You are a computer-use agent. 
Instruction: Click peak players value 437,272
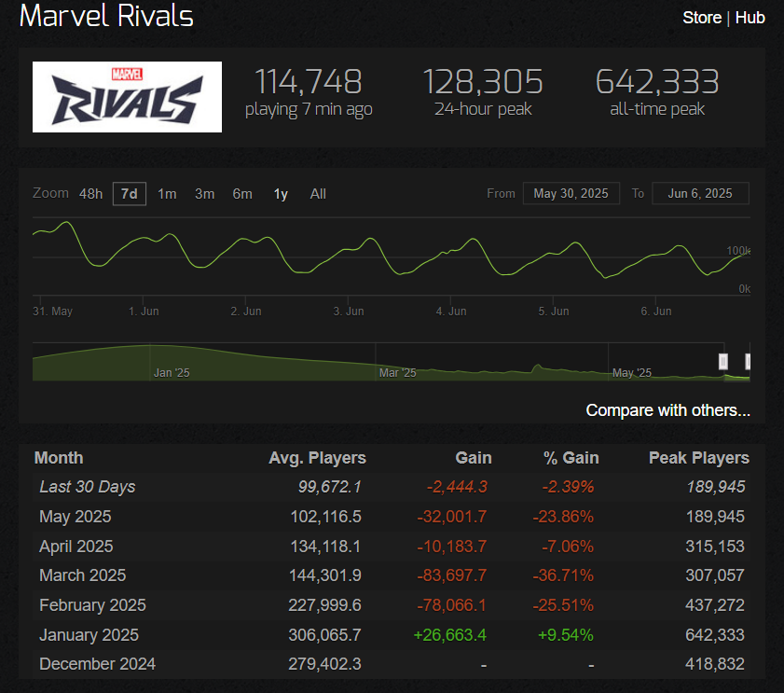pyautogui.click(x=715, y=605)
